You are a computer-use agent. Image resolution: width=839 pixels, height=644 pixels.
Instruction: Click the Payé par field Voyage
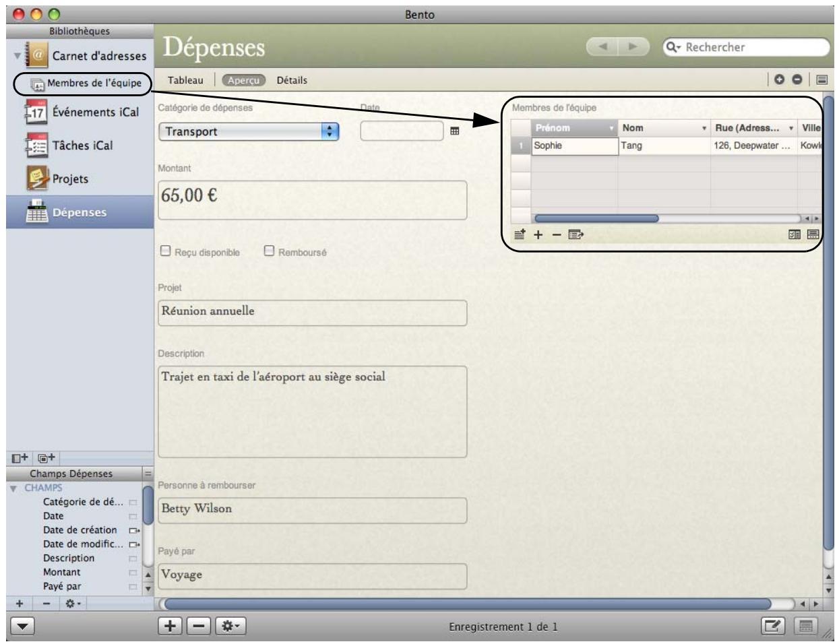[x=312, y=576]
